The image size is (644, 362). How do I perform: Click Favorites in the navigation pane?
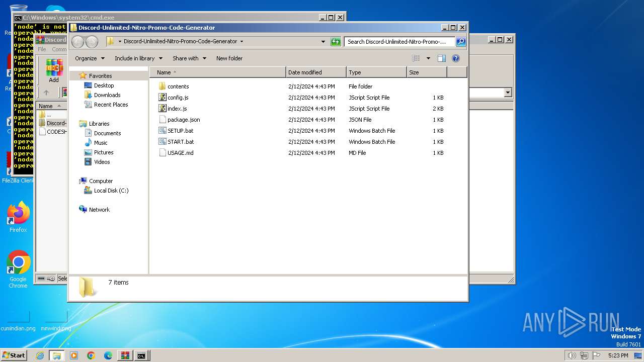(x=100, y=76)
